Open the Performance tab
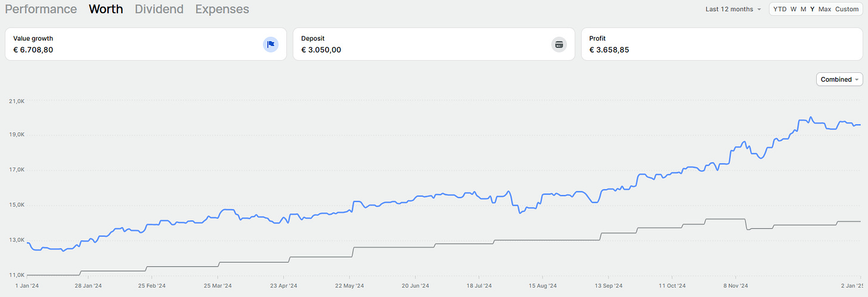This screenshot has height=297, width=868. tap(41, 10)
